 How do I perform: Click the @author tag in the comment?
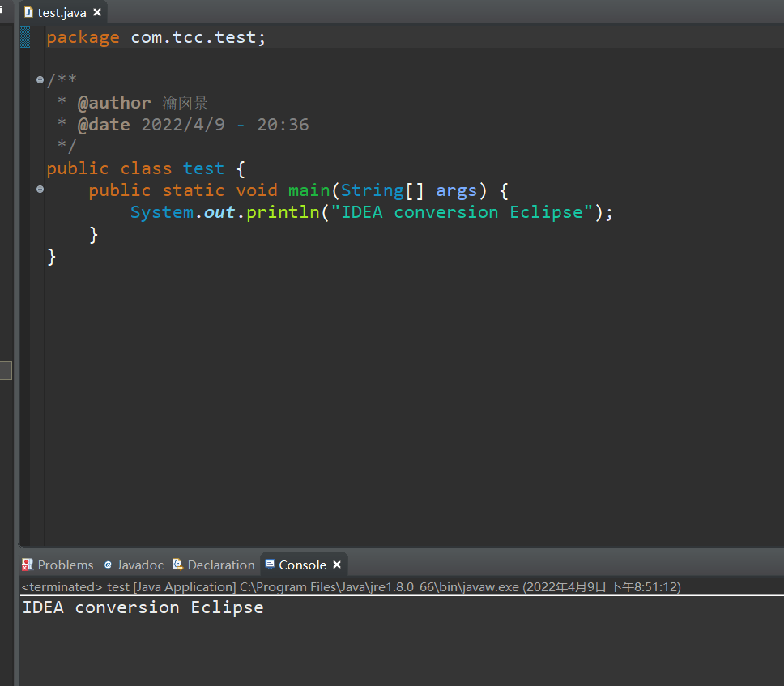pyautogui.click(x=114, y=103)
